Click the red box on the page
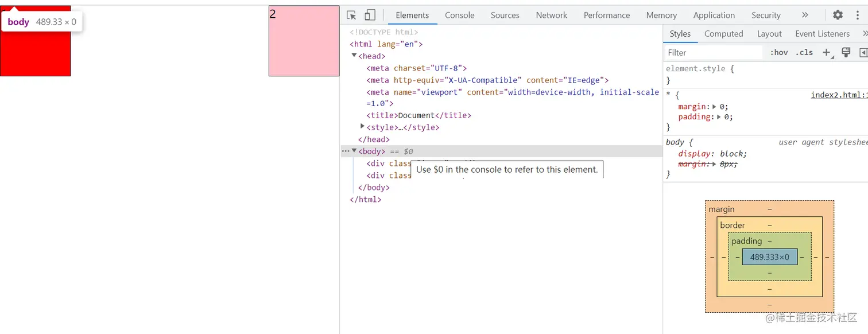 [35, 41]
